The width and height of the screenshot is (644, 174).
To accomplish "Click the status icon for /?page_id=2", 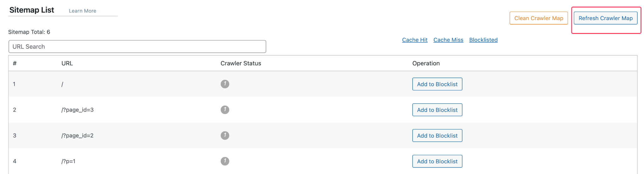I will (225, 136).
